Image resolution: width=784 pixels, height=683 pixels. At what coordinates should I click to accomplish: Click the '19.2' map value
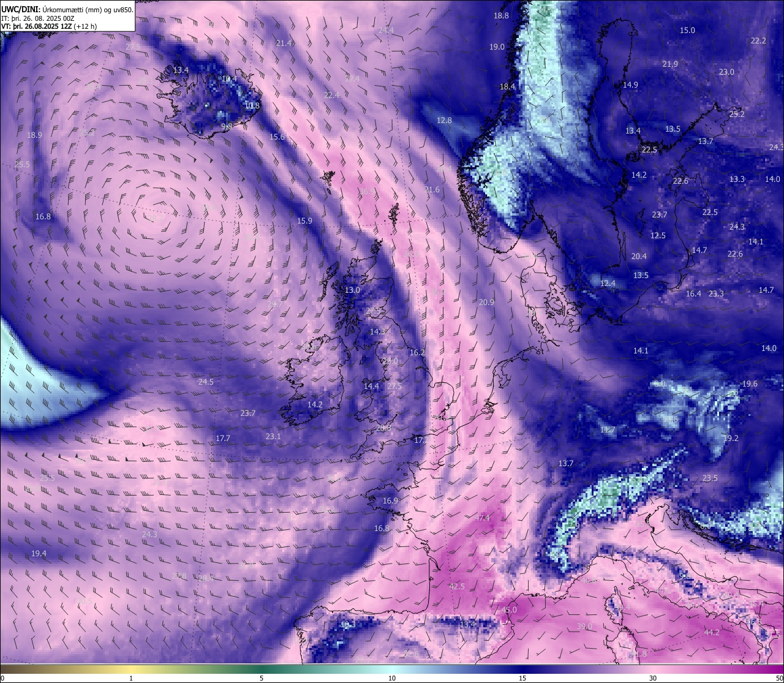(x=731, y=439)
